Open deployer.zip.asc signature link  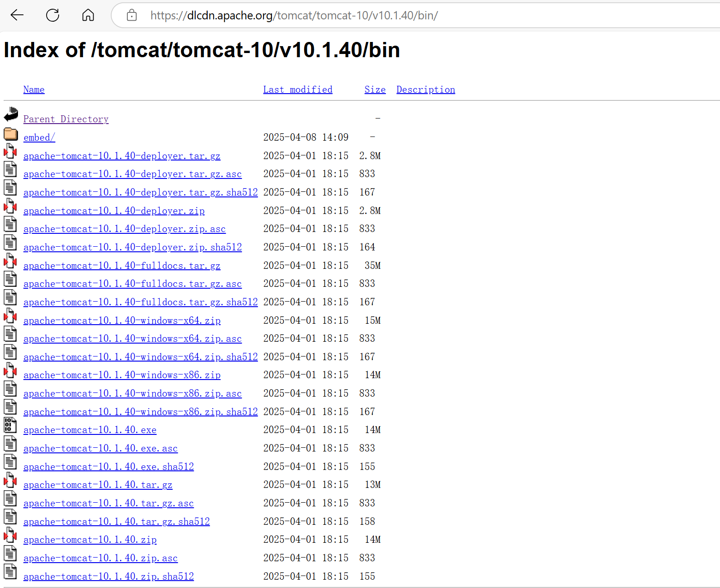click(x=125, y=229)
